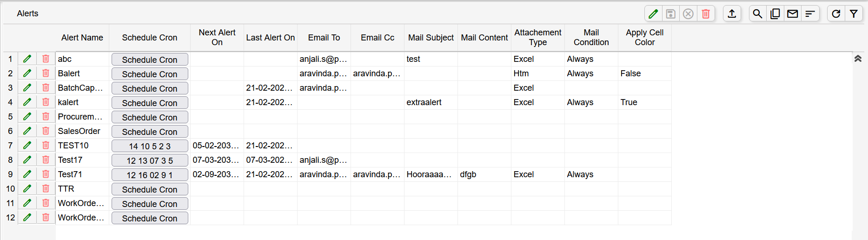Open the '12 13 07 3 5' cron button

(150, 160)
